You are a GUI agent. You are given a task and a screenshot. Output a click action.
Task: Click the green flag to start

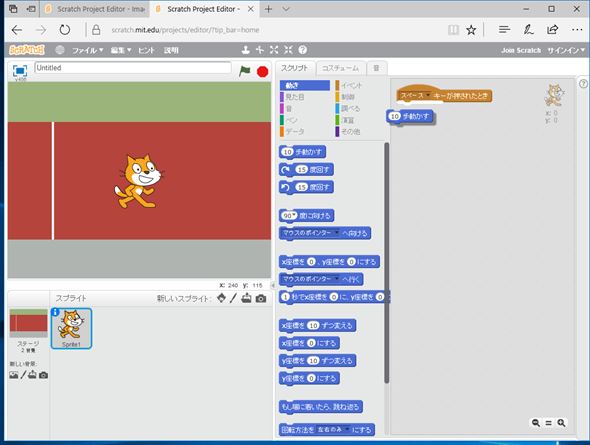click(245, 70)
